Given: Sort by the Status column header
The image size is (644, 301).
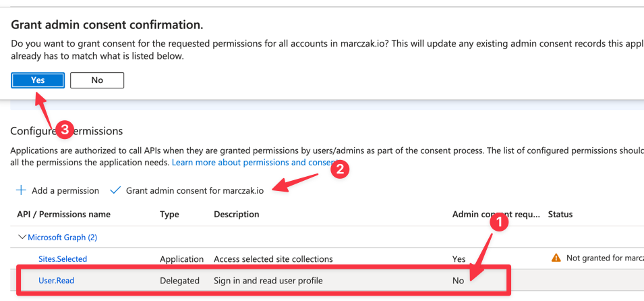Looking at the screenshot, I should pos(560,214).
